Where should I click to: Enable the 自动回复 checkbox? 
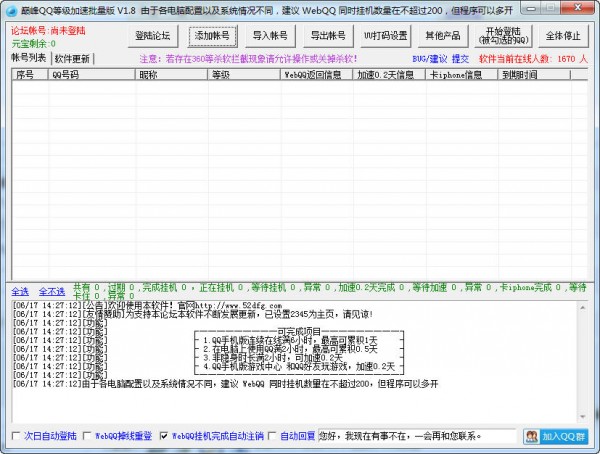(272, 436)
